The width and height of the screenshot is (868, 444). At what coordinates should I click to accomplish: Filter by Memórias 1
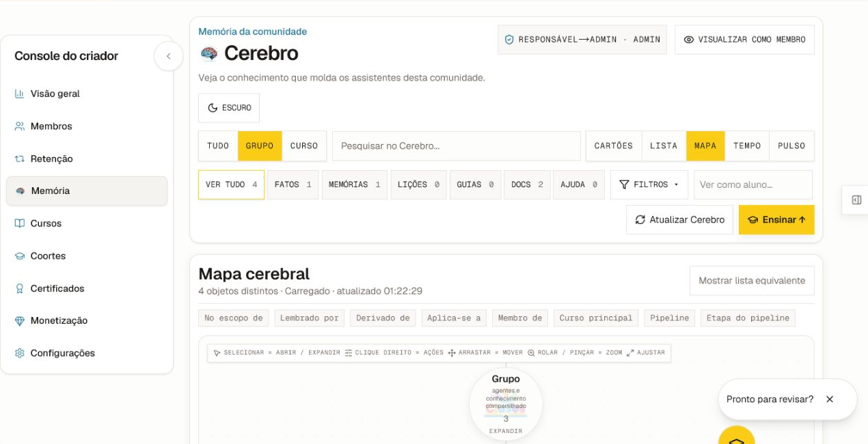coord(355,185)
